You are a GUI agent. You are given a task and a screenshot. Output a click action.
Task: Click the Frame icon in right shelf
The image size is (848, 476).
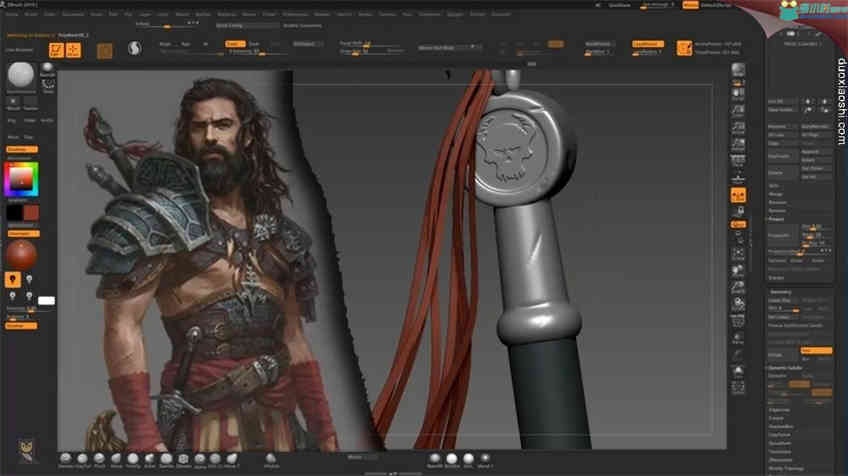(738, 253)
